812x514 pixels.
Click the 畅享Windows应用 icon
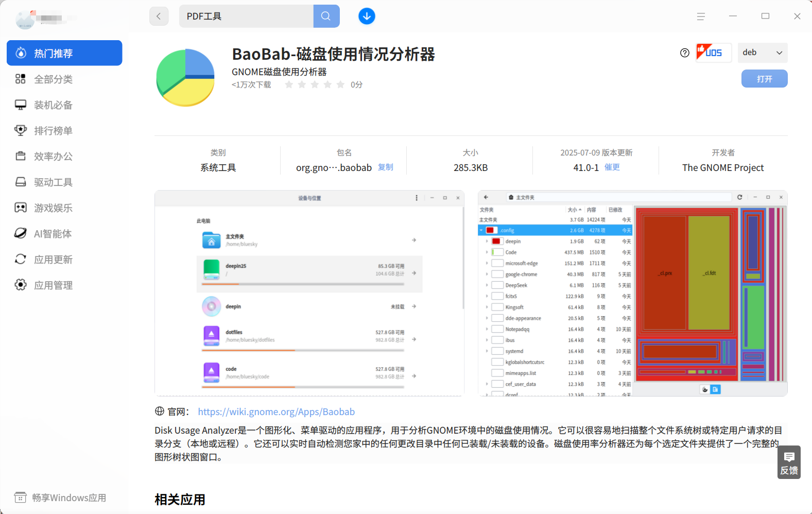click(x=21, y=498)
